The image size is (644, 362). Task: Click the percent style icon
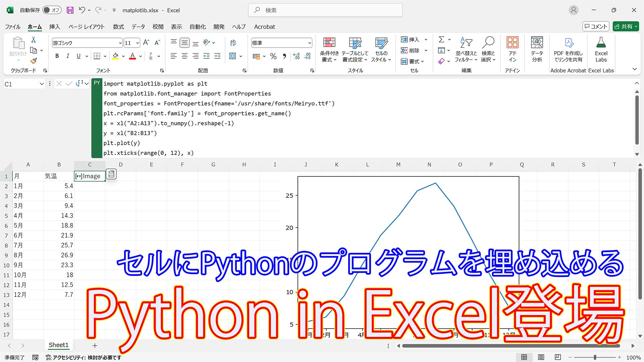273,56
